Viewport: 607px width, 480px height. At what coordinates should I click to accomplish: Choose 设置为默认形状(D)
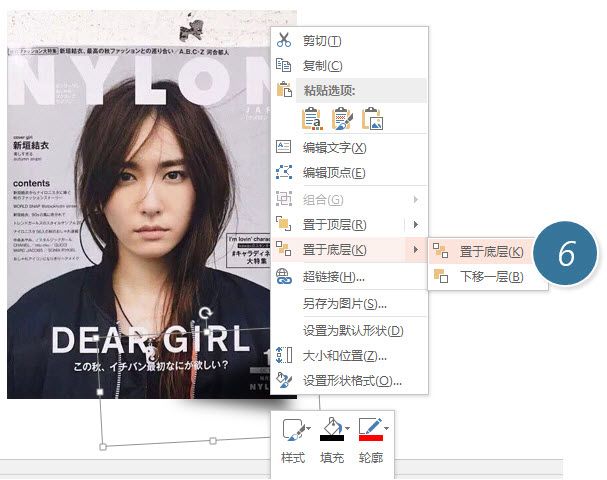coord(349,331)
